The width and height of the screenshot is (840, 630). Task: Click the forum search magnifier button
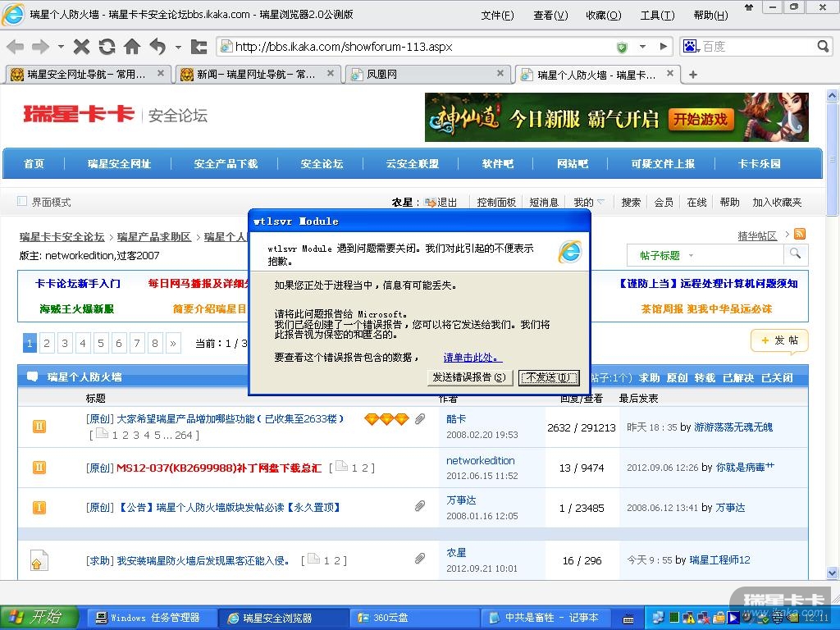[796, 254]
